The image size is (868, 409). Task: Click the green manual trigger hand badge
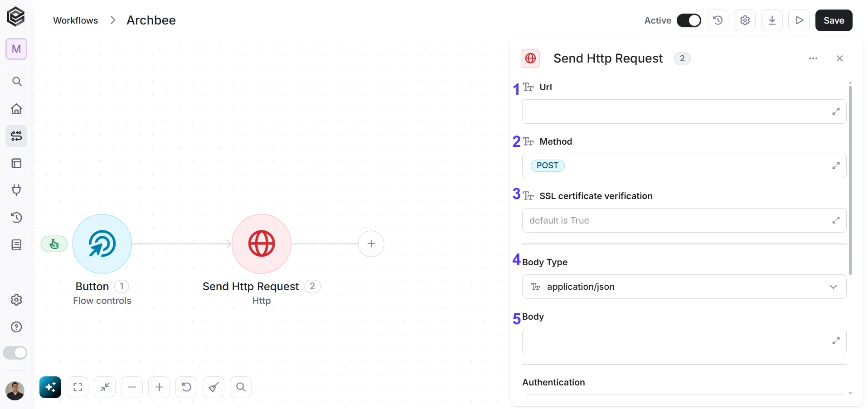(54, 244)
